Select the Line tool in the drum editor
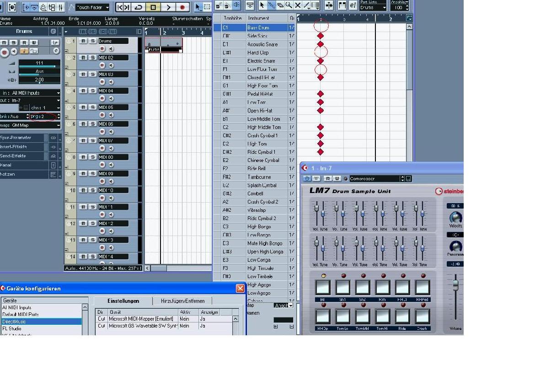The height and width of the screenshot is (392, 551). (307, 5)
